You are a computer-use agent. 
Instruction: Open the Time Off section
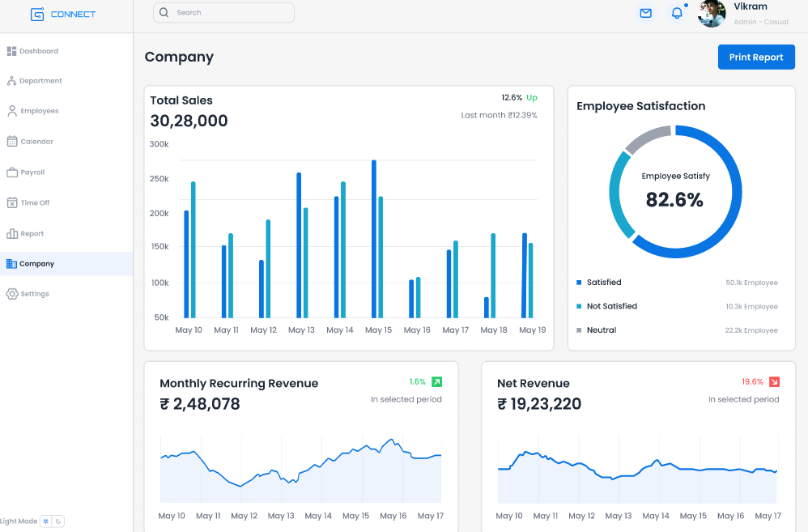(x=36, y=202)
